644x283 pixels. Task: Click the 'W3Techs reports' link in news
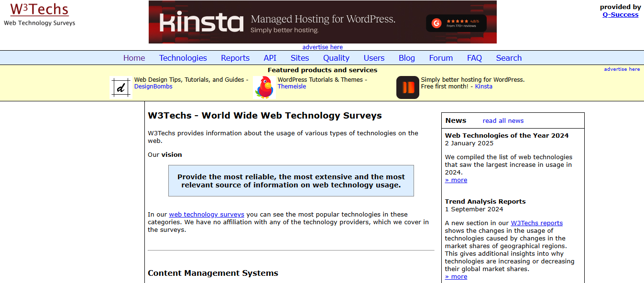(536, 223)
